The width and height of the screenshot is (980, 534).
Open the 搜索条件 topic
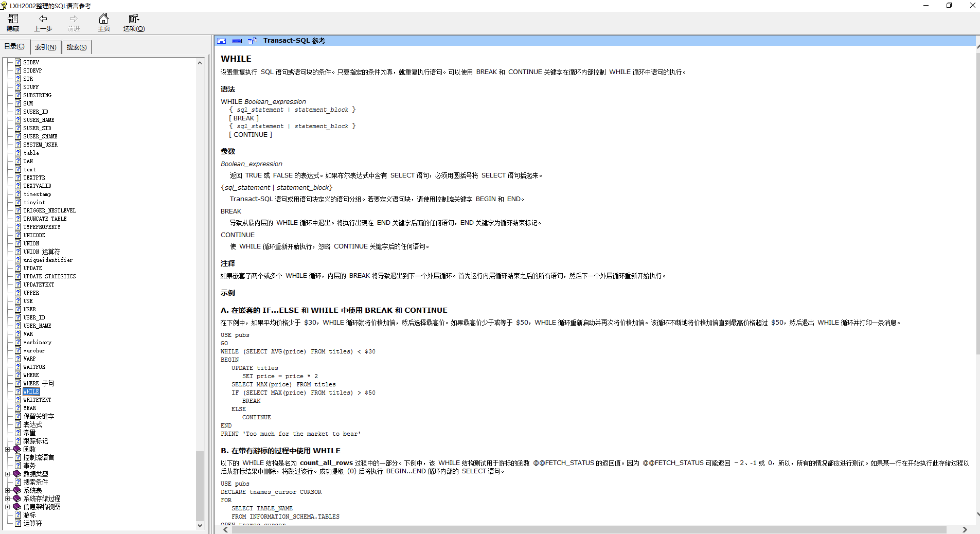click(35, 482)
